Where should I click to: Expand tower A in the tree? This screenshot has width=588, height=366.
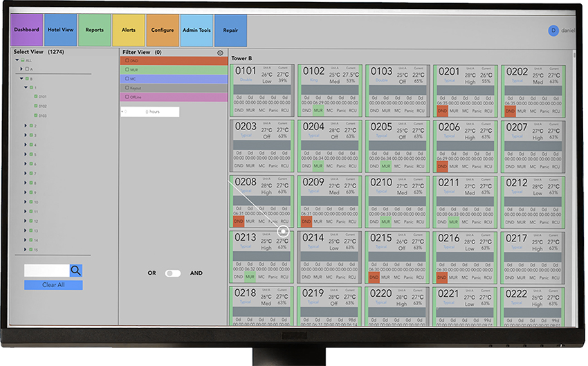coord(20,69)
